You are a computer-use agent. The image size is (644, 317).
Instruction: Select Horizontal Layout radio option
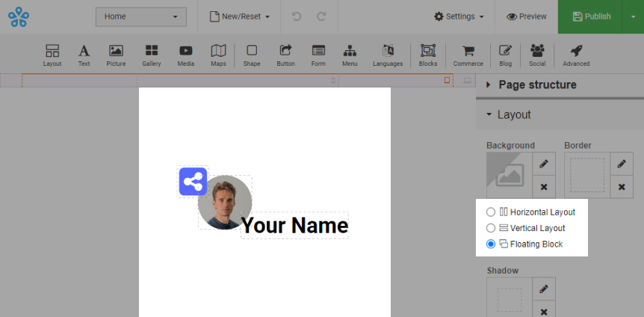491,212
